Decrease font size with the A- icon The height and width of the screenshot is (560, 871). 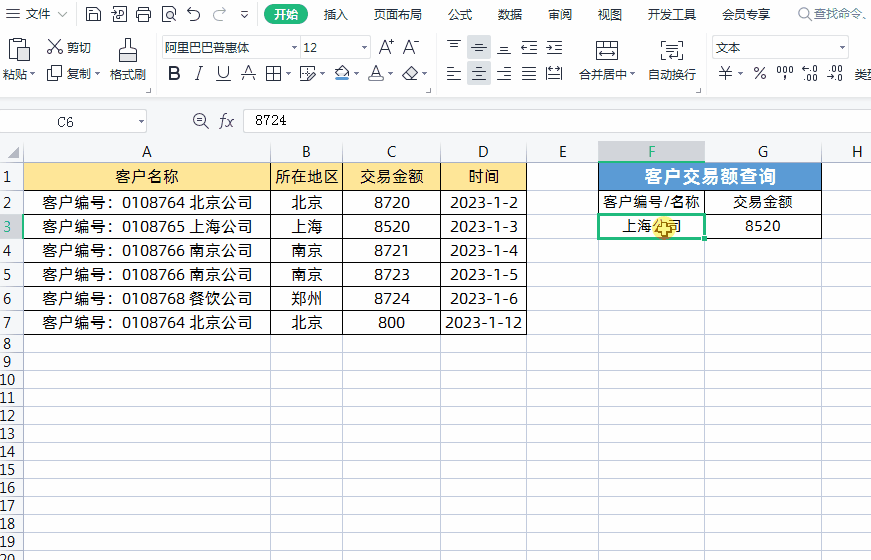click(x=411, y=47)
